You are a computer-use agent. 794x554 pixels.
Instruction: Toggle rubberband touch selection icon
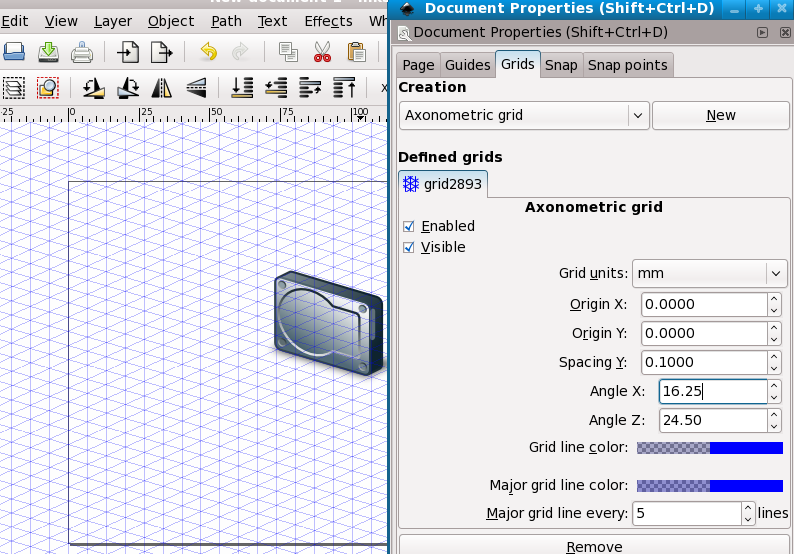click(x=48, y=88)
